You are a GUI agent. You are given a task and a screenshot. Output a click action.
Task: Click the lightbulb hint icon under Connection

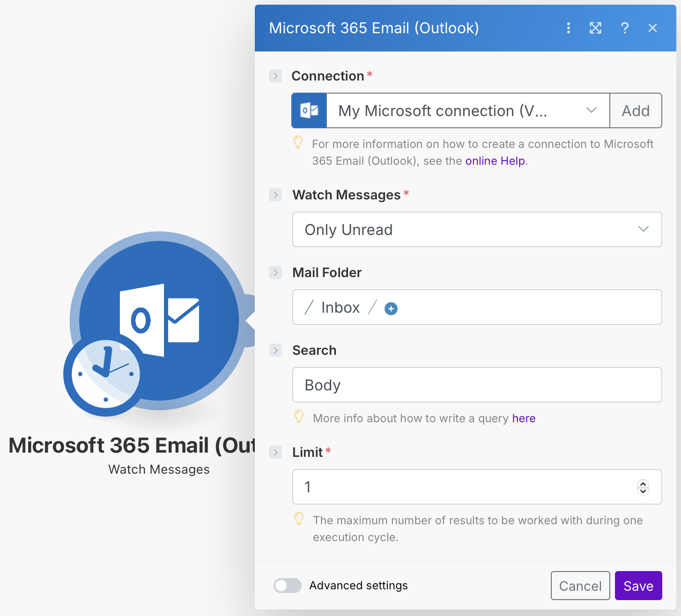tap(298, 142)
